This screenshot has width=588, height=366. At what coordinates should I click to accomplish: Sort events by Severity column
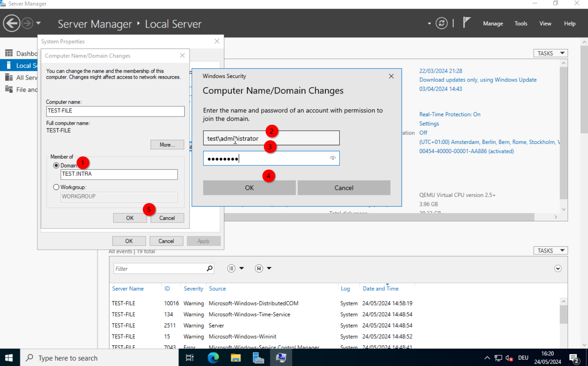pos(194,288)
